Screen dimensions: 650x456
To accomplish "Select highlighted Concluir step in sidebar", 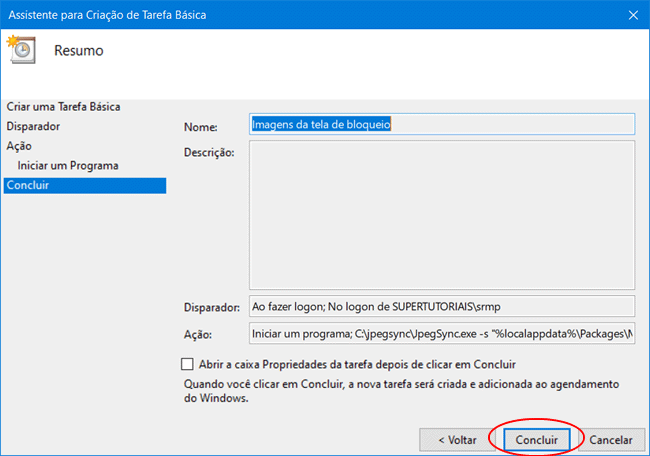I will 28,186.
